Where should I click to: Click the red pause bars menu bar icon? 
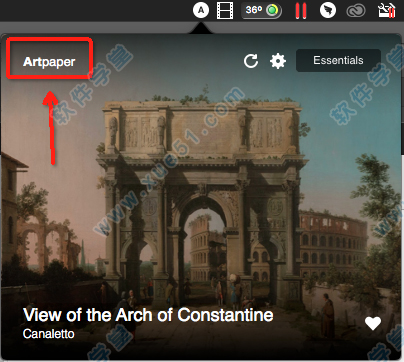301,10
